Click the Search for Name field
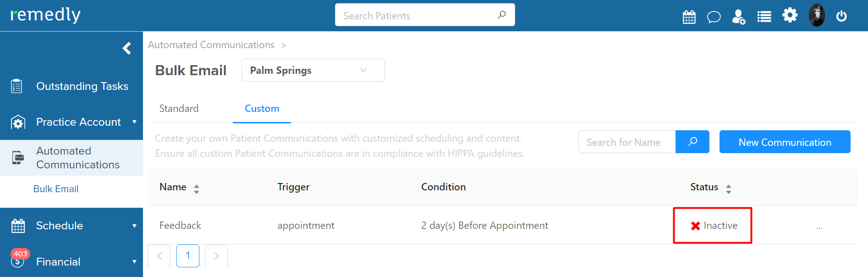The image size is (868, 277). click(627, 142)
